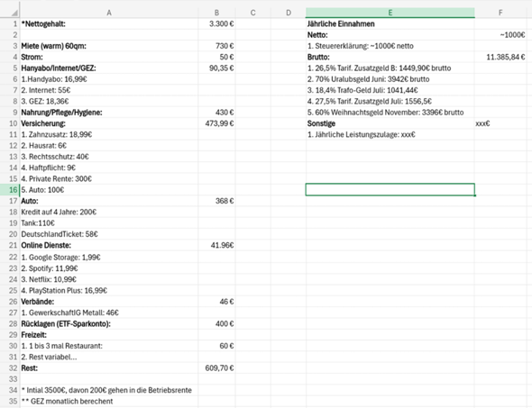
Task: Select column B header
Action: [x=216, y=13]
